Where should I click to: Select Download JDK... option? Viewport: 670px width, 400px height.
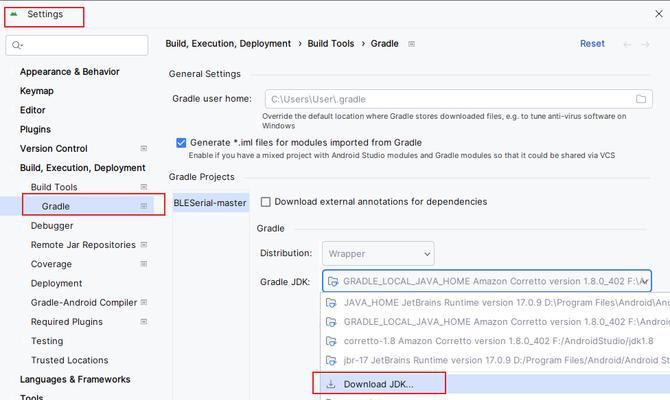[496, 384]
